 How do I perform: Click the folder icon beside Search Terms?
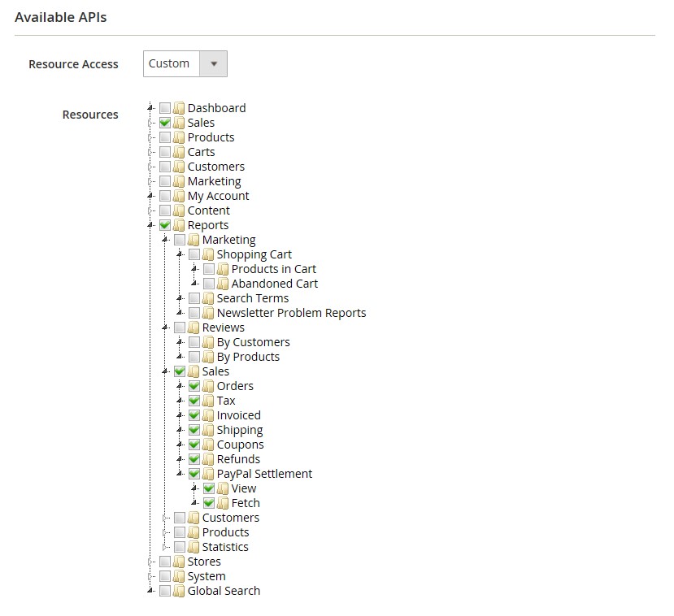point(208,298)
